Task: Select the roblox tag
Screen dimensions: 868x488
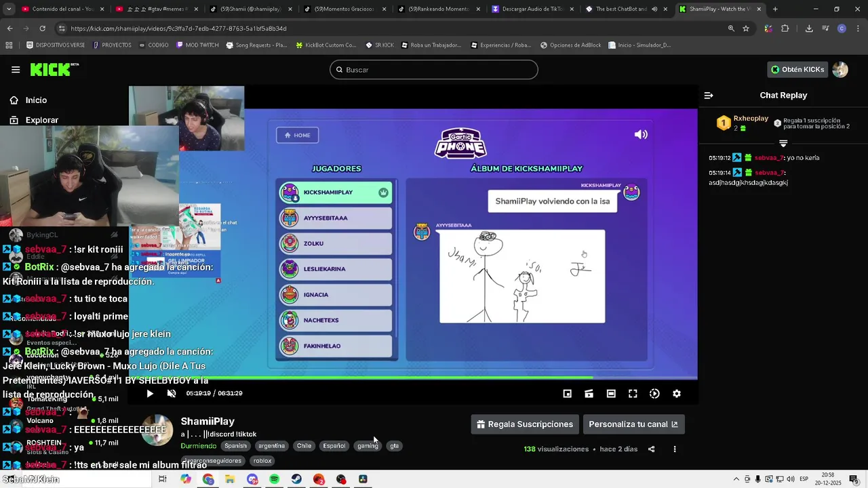Action: (x=262, y=461)
